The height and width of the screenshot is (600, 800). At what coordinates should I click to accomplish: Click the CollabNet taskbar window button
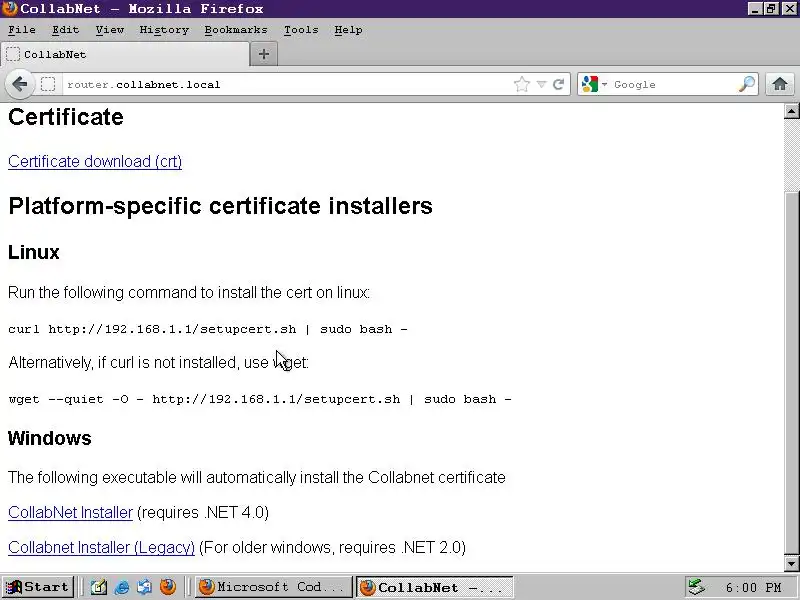(434, 587)
